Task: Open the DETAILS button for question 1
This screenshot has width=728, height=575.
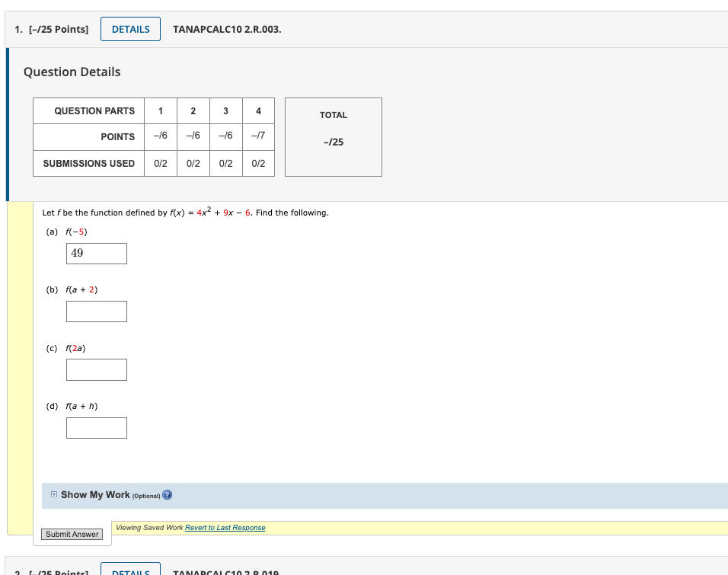Action: [x=130, y=29]
